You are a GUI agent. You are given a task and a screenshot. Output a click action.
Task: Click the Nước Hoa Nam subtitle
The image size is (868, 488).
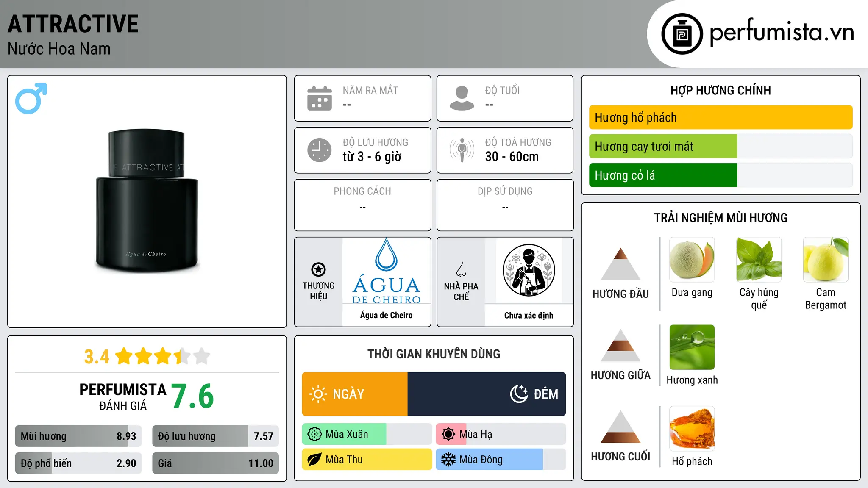59,49
